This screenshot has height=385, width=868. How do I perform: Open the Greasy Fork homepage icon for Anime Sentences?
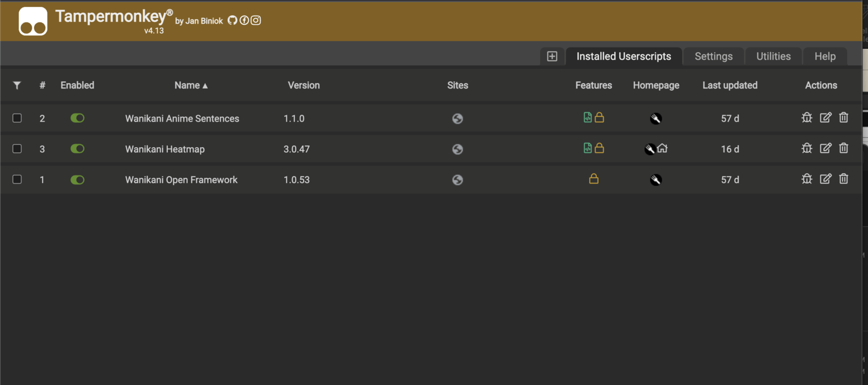pyautogui.click(x=656, y=119)
